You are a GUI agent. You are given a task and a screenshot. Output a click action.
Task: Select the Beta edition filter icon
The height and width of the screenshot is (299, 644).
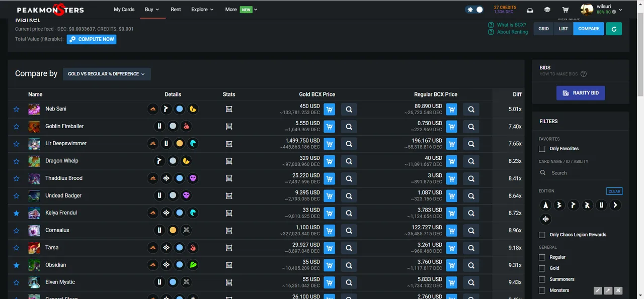(559, 205)
